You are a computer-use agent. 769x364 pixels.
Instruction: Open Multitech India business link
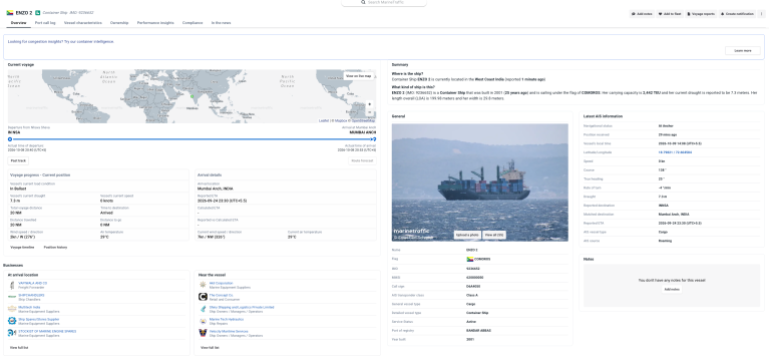pos(29,307)
